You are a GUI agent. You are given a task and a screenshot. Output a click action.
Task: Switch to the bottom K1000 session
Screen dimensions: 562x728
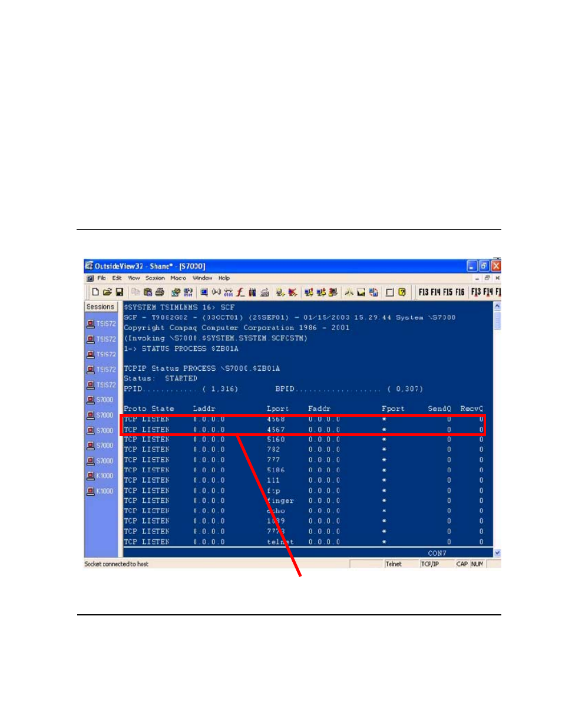click(x=100, y=491)
